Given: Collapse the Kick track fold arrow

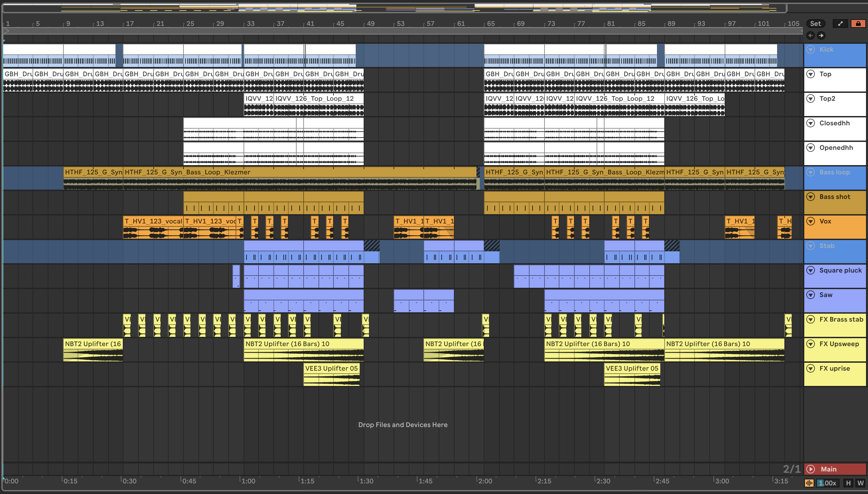Looking at the screenshot, I should tap(811, 49).
